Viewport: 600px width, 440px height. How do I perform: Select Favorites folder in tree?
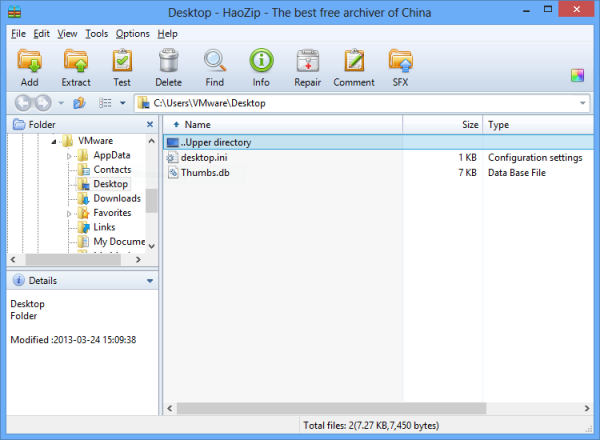click(x=112, y=213)
